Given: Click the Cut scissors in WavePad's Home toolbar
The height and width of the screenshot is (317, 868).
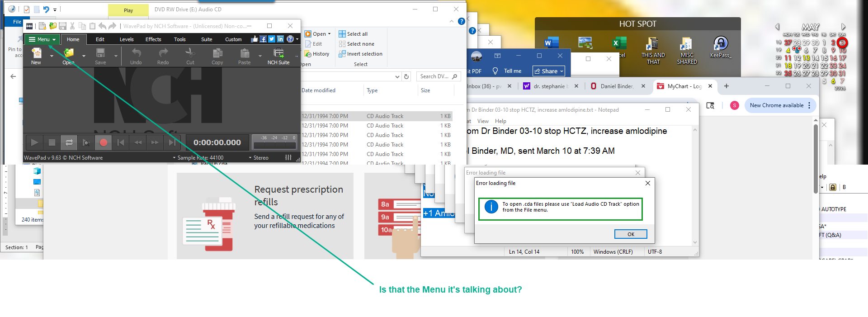Looking at the screenshot, I should pyautogui.click(x=190, y=53).
